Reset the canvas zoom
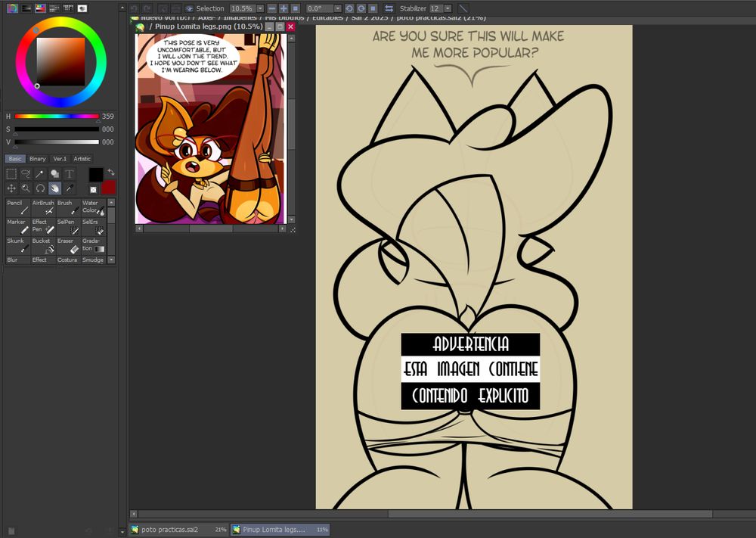The height and width of the screenshot is (538, 756). click(x=296, y=8)
